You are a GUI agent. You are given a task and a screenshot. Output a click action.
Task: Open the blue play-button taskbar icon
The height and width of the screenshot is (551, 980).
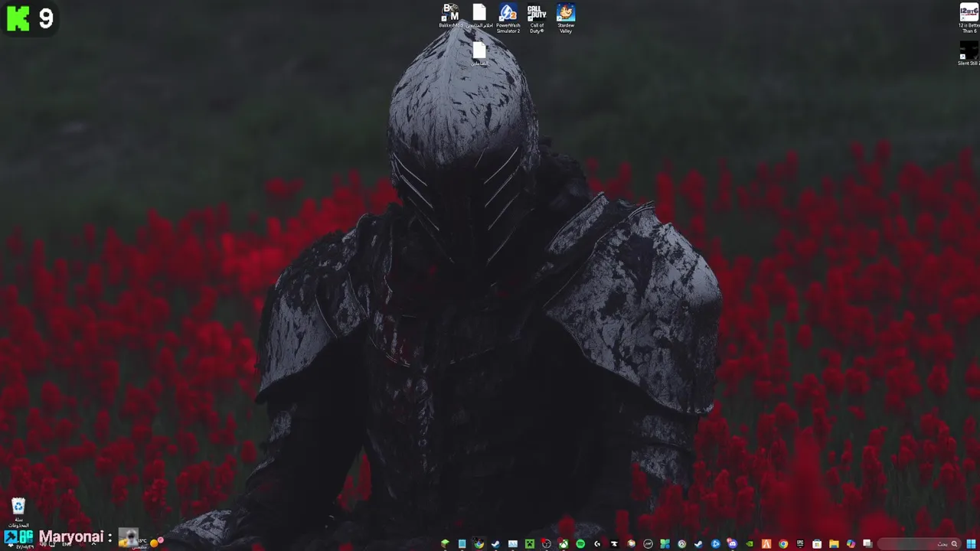pos(715,543)
